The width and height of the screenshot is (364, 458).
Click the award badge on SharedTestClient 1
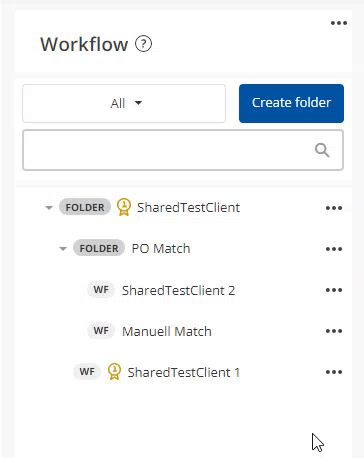tap(114, 372)
